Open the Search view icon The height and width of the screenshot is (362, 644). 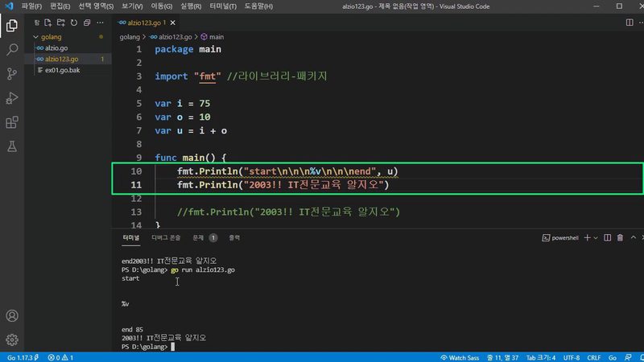pos(12,50)
